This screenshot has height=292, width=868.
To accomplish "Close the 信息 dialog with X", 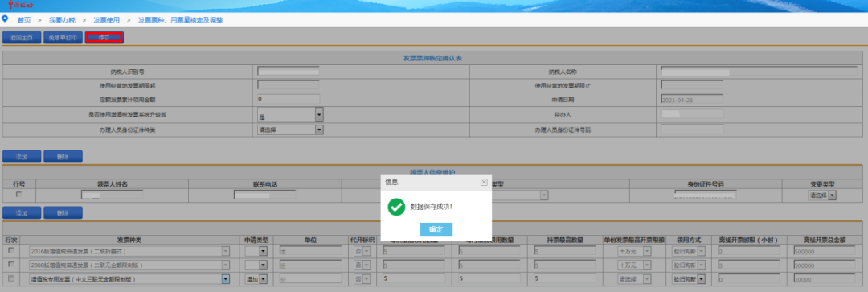I will pyautogui.click(x=484, y=182).
